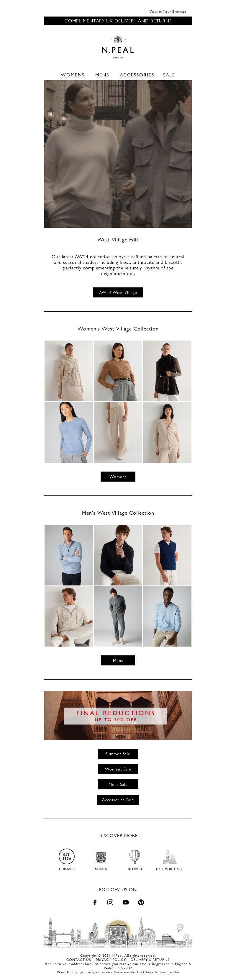Click the N.Peal London logo

[118, 48]
